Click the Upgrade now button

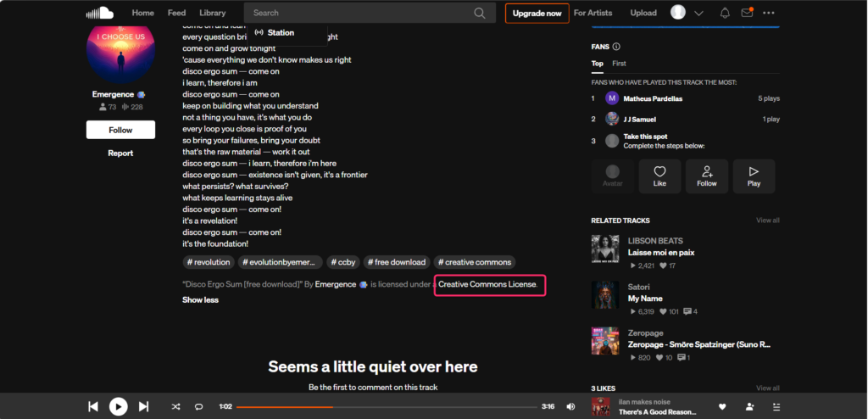[537, 13]
